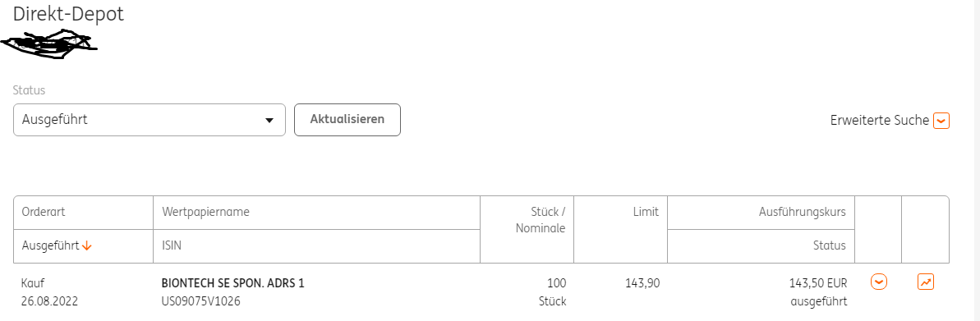The image size is (980, 321).
Task: Select the Stück / Nominale column header
Action: (541, 221)
